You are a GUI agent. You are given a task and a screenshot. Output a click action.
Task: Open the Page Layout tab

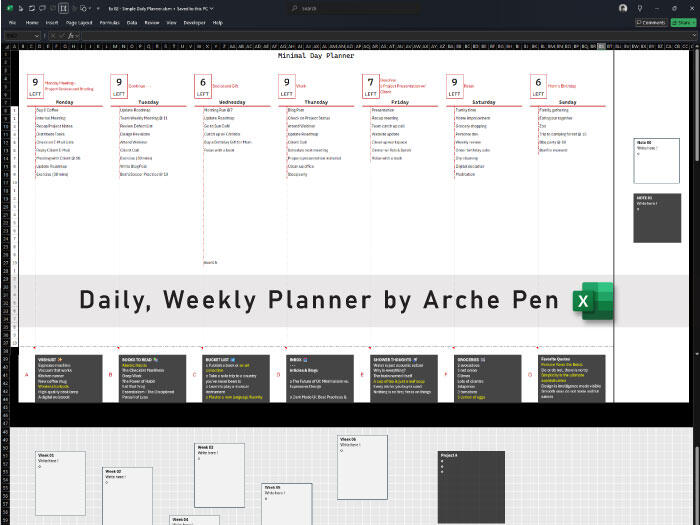pyautogui.click(x=78, y=21)
